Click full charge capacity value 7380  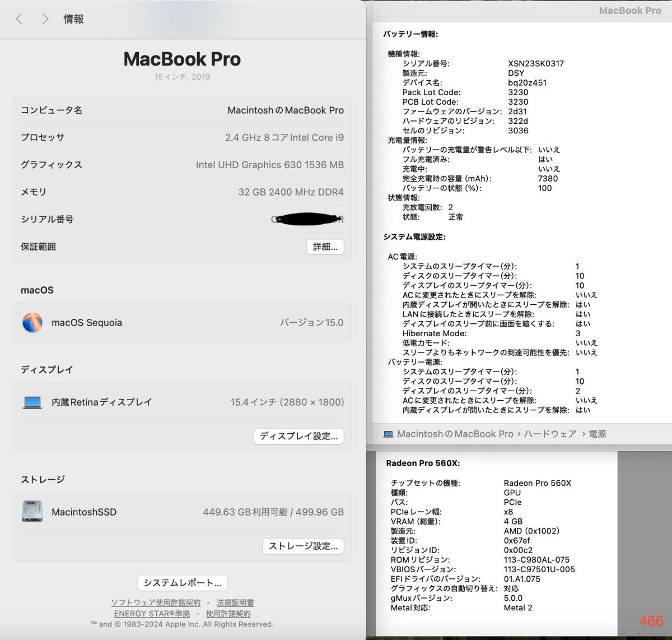coord(548,178)
